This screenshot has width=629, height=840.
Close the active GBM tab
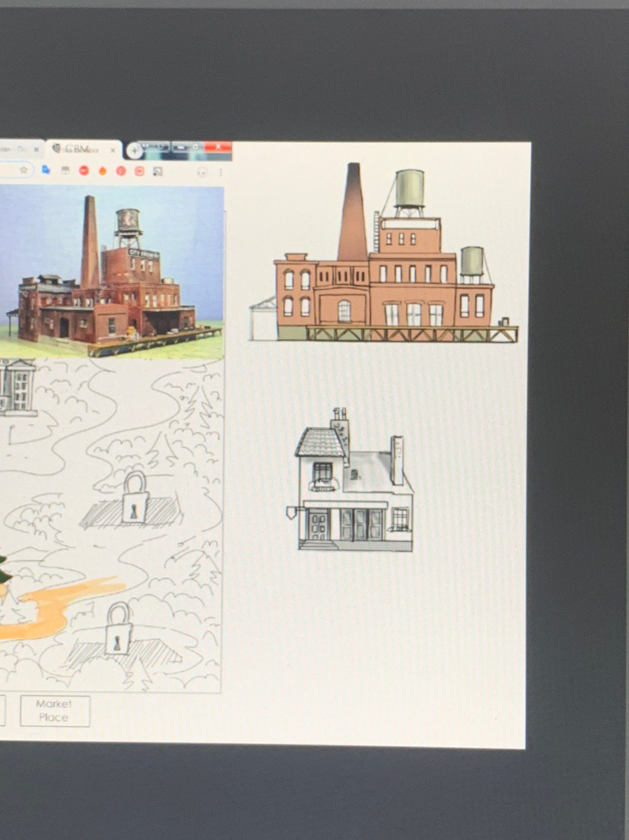(x=113, y=151)
